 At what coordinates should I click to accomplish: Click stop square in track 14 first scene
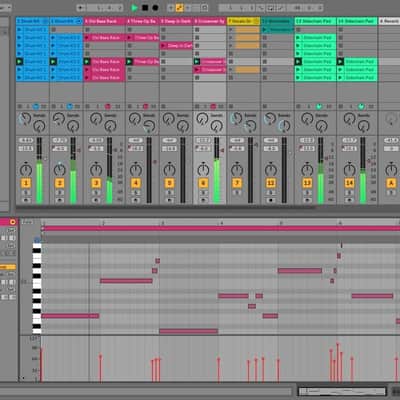tap(340, 30)
